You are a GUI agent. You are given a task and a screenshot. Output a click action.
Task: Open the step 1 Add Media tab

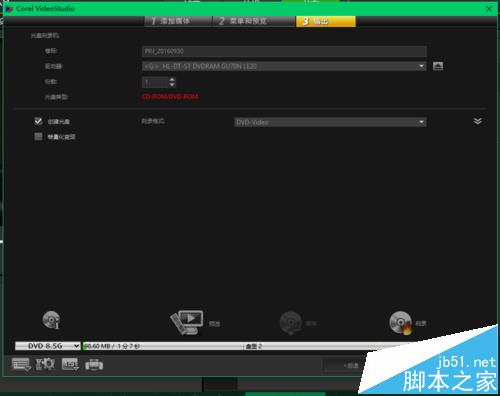pos(178,21)
